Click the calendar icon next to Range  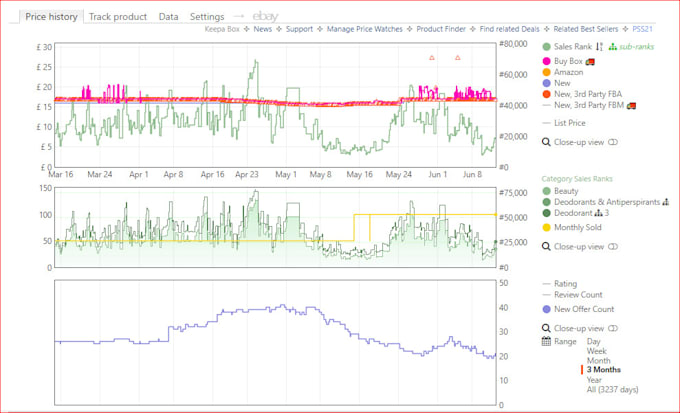pos(546,341)
